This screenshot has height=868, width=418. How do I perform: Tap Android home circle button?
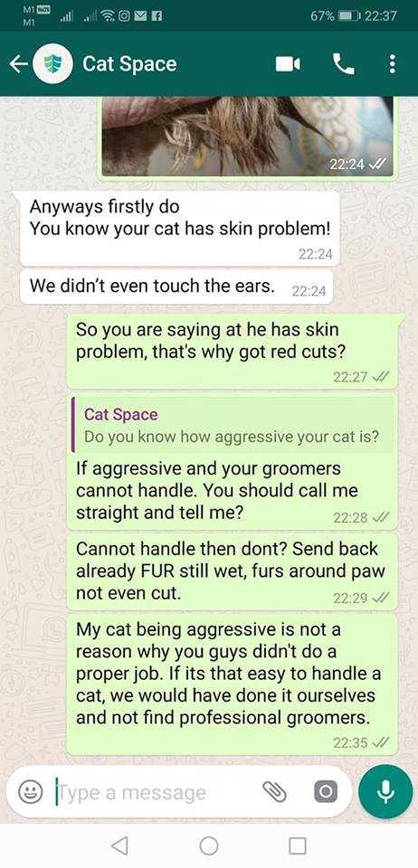[x=209, y=845]
